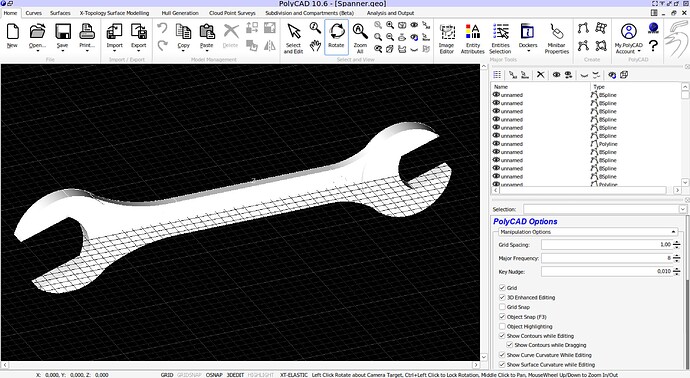Viewport: 690px width, 378px height.
Task: Open the Entity Attributes tool
Action: click(473, 39)
